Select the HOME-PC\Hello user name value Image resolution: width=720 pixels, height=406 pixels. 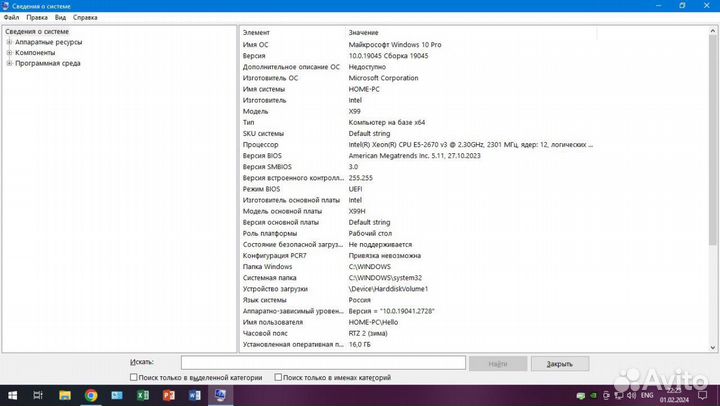(x=373, y=322)
